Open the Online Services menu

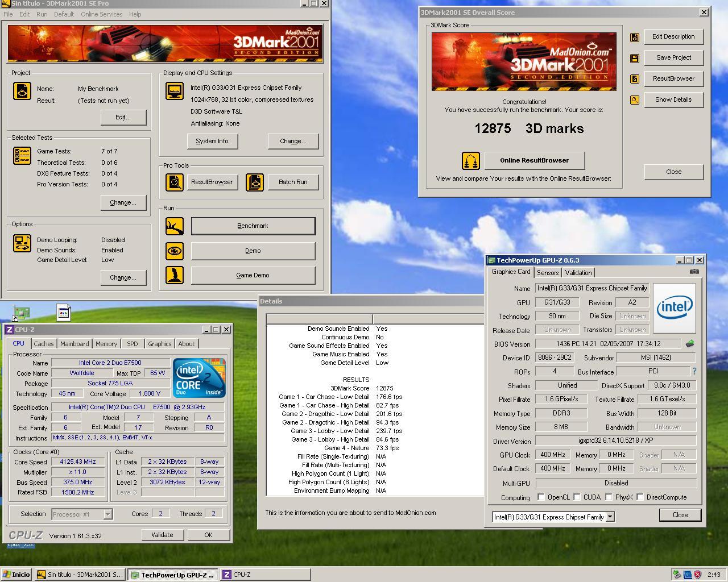coord(102,14)
